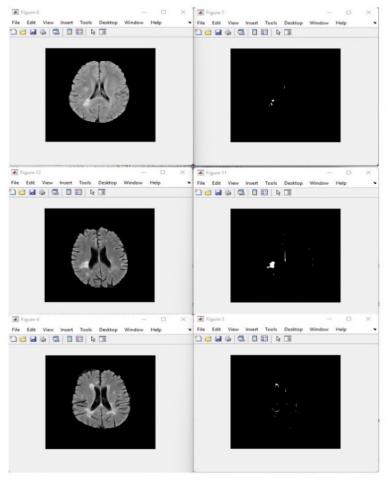Expand menu bar arrow in top-left figure window

pyautogui.click(x=190, y=23)
